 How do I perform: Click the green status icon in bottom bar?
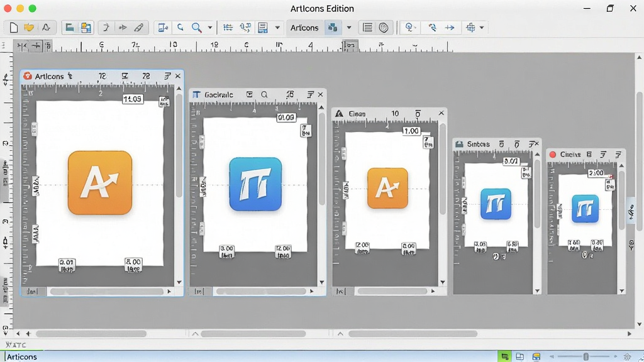(x=504, y=356)
